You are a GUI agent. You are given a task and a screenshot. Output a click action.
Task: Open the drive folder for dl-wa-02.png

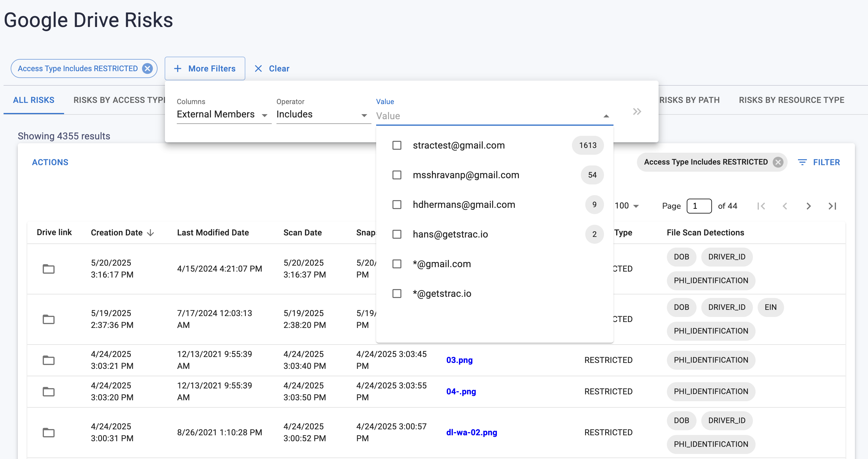49,432
